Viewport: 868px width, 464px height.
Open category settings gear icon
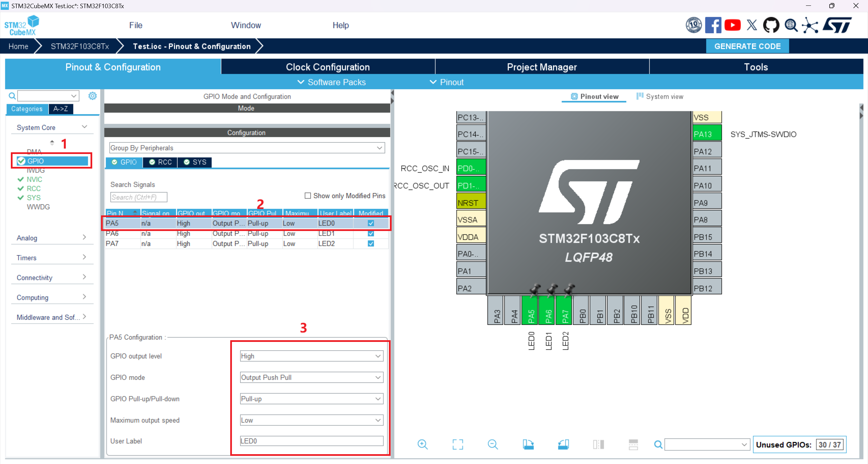coord(93,96)
